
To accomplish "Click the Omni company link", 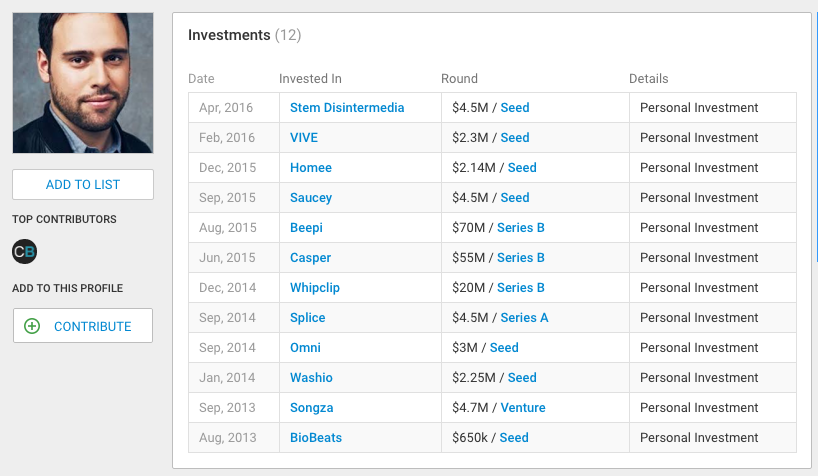I will coord(305,348).
